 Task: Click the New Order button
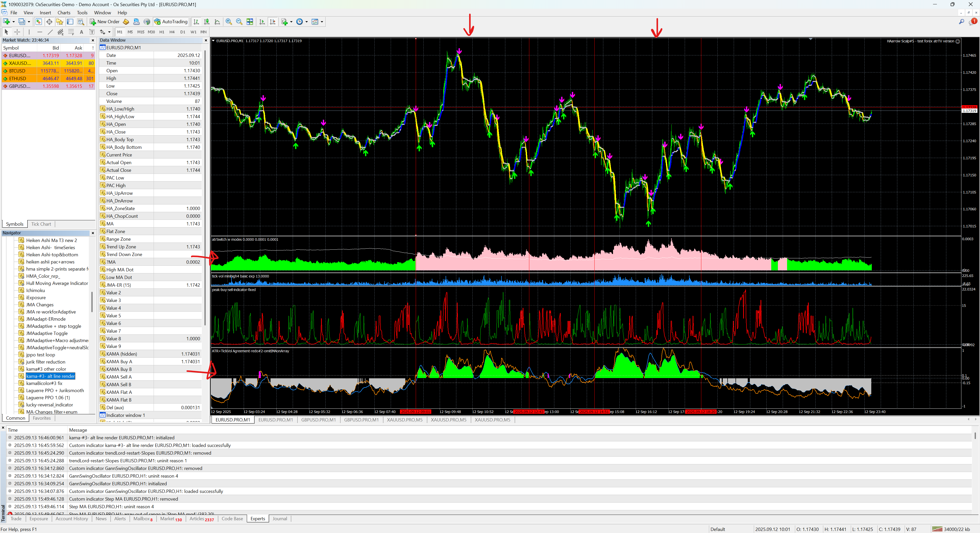pos(104,22)
